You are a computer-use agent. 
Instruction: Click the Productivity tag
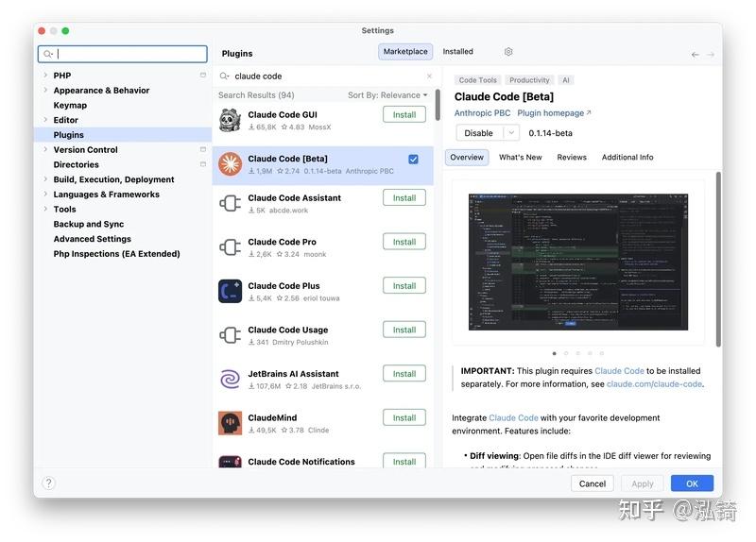[529, 80]
